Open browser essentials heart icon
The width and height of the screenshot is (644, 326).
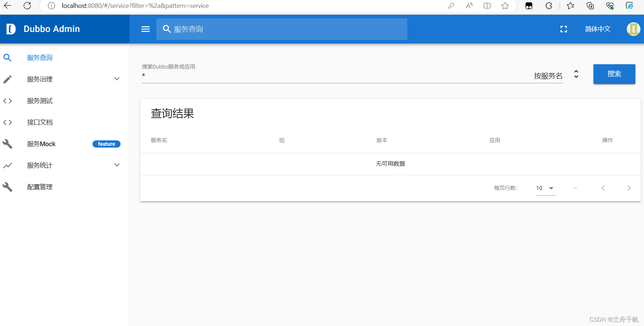point(610,6)
